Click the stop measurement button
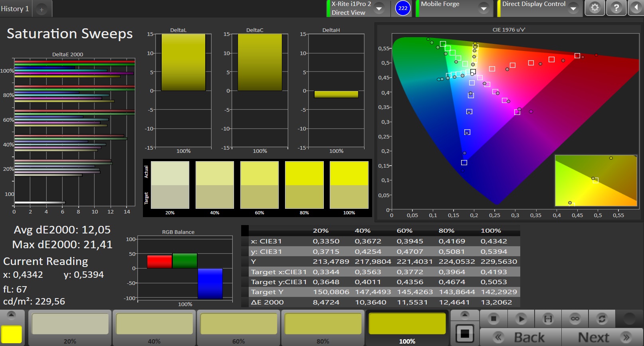 tap(493, 318)
